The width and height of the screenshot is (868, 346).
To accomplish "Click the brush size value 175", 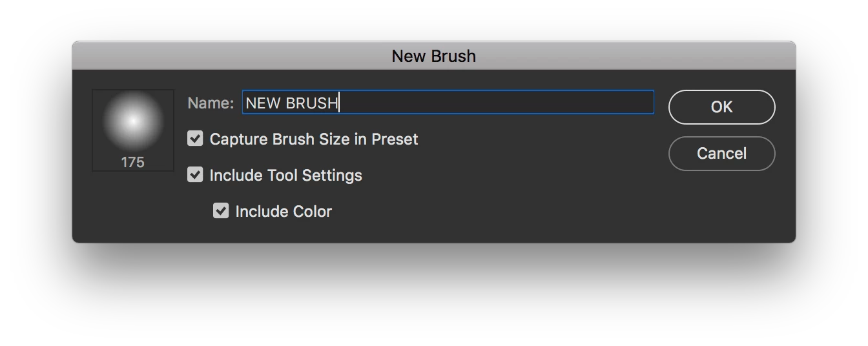I will (133, 163).
